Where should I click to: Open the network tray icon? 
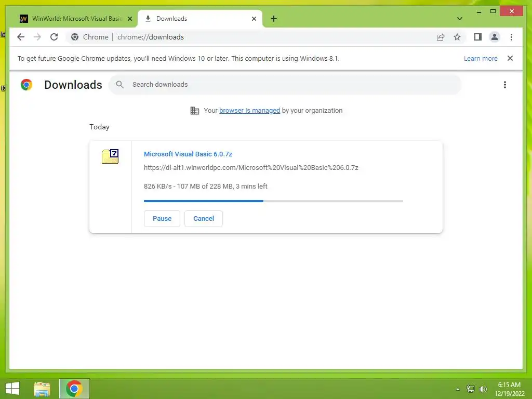click(x=471, y=389)
